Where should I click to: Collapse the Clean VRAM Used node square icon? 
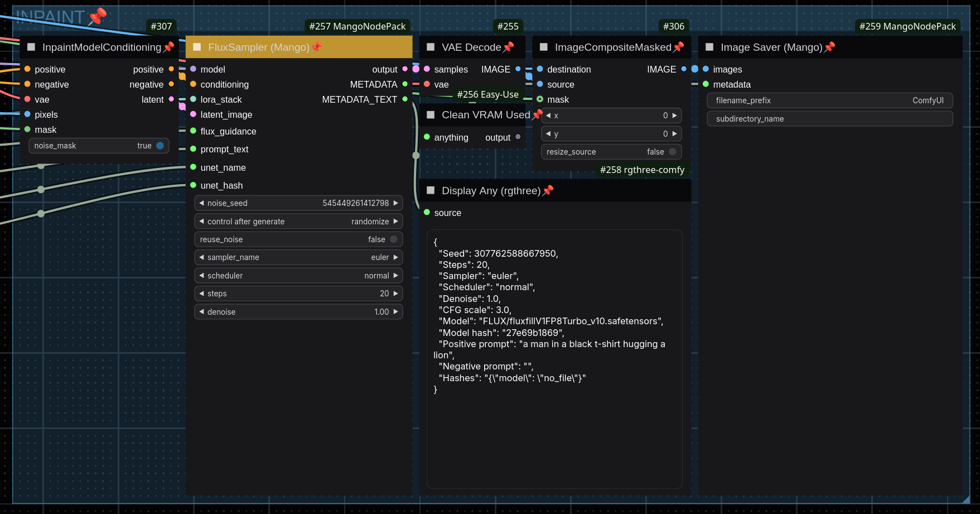pos(431,115)
